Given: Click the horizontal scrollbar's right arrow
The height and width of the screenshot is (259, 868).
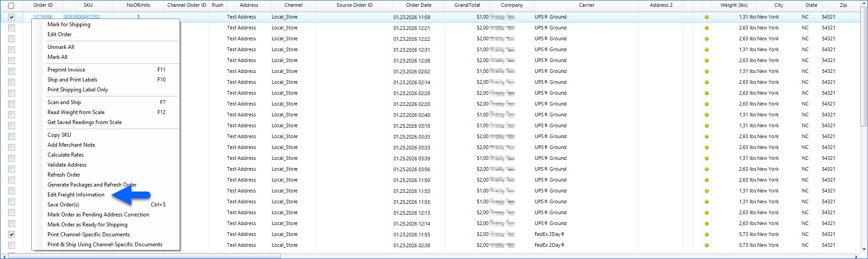Looking at the screenshot, I should click(x=856, y=256).
